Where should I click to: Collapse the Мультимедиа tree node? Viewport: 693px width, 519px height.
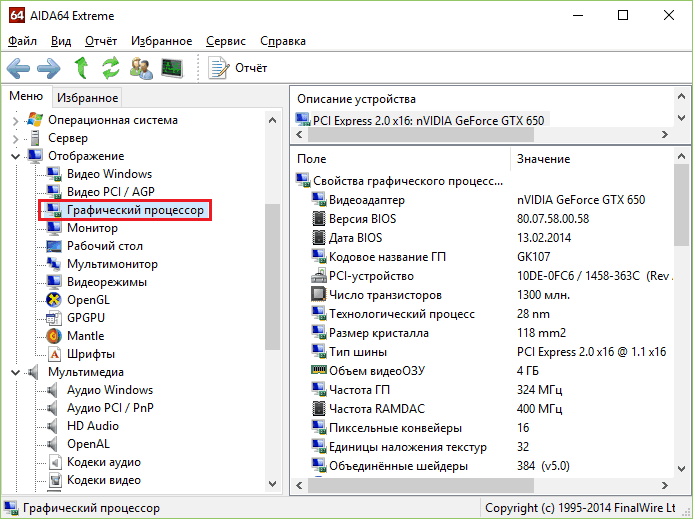(15, 373)
